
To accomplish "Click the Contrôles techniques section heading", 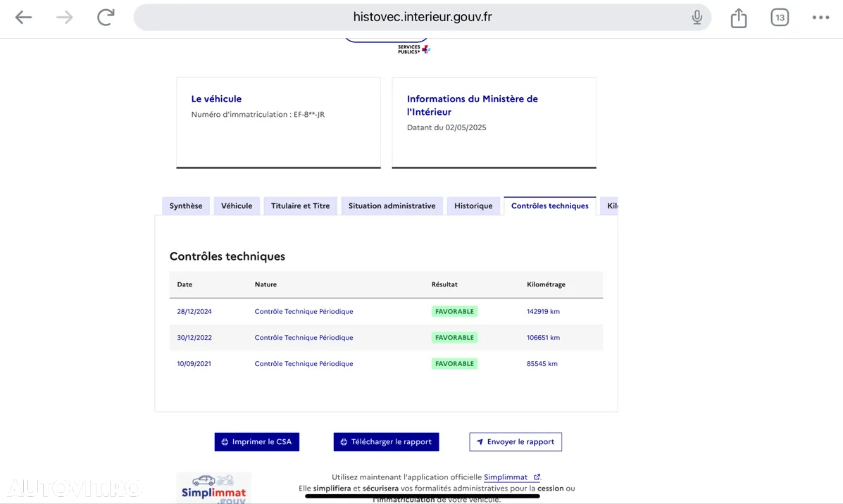I will coord(227,256).
